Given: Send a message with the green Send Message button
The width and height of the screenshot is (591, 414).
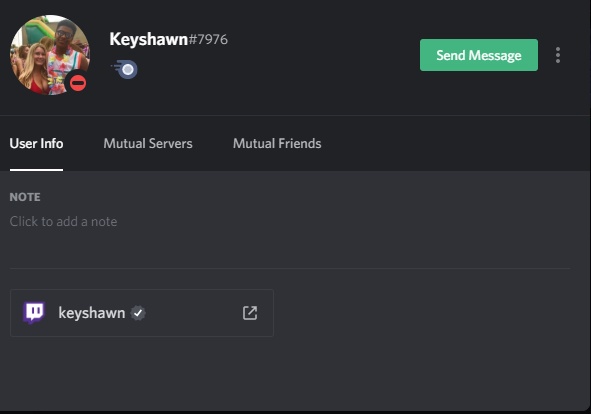Looking at the screenshot, I should point(479,55).
